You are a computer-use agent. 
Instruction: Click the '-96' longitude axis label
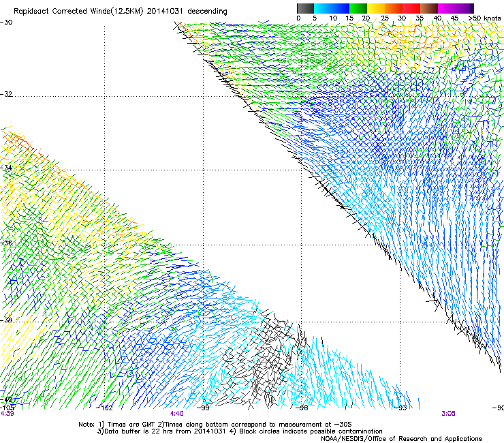[302, 408]
